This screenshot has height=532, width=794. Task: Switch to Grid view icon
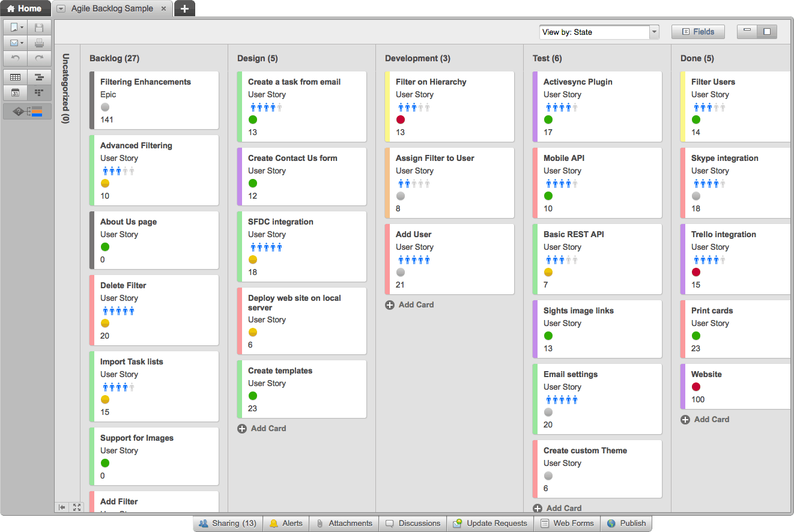coord(16,77)
